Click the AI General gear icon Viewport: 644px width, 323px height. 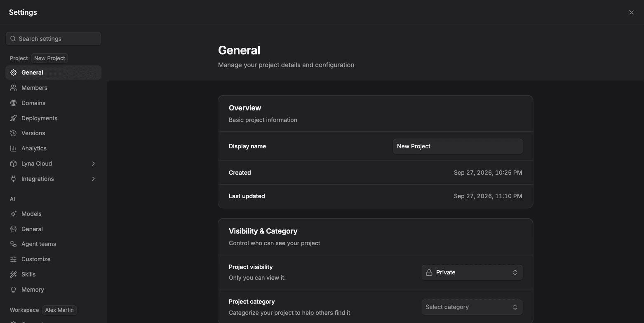point(14,229)
